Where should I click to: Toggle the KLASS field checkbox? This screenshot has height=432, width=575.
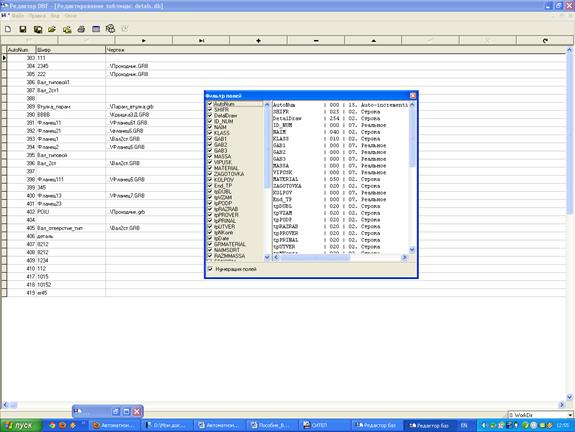pyautogui.click(x=210, y=133)
